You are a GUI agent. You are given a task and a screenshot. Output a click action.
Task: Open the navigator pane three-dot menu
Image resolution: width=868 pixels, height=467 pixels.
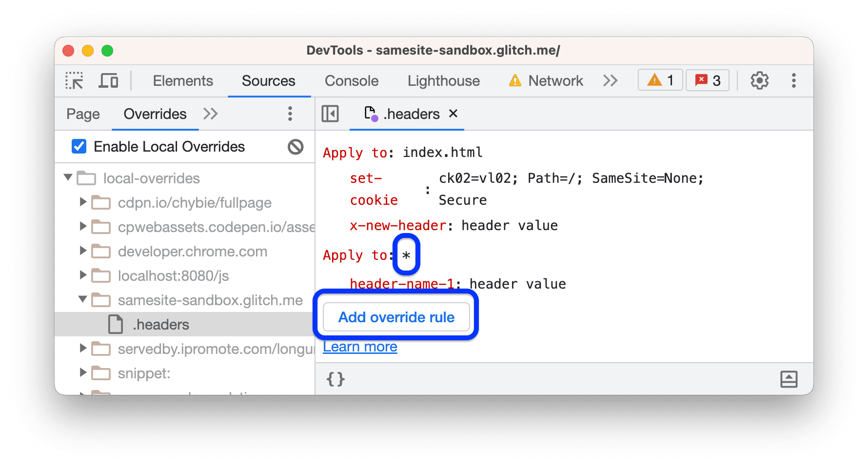click(290, 114)
